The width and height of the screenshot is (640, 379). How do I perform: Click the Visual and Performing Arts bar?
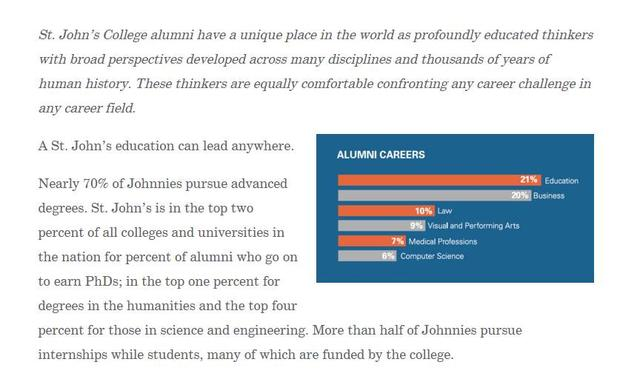(x=381, y=226)
